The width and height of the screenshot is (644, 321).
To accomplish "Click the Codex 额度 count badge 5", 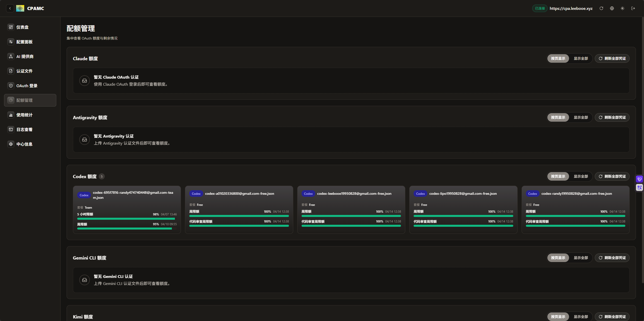I will coord(102,177).
